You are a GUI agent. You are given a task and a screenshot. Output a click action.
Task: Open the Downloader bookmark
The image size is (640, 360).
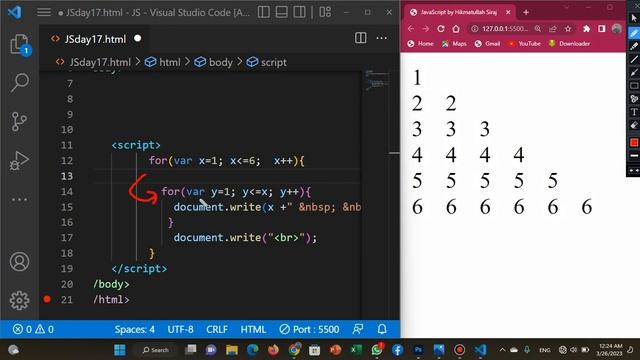[x=569, y=44]
